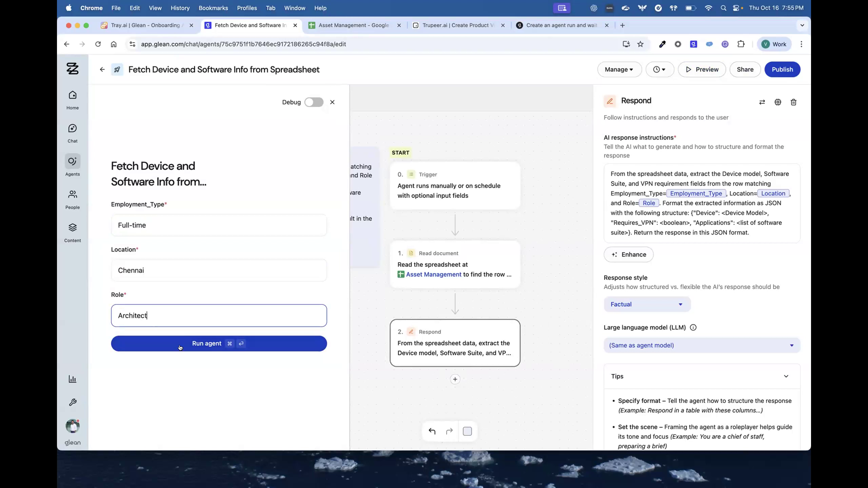Open the Response style Factual dropdown
Image resolution: width=868 pixels, height=488 pixels.
point(646,304)
